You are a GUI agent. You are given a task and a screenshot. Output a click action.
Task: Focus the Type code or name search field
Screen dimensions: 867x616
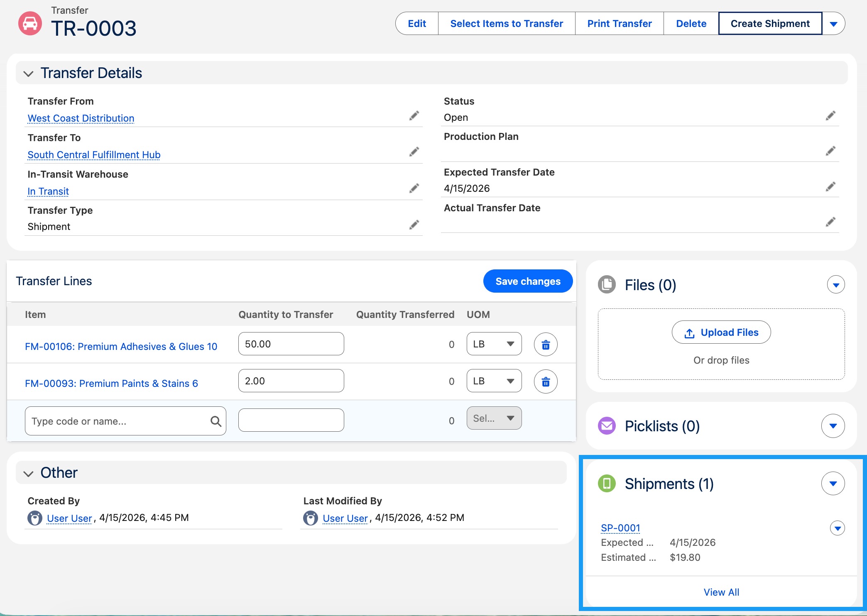(125, 421)
